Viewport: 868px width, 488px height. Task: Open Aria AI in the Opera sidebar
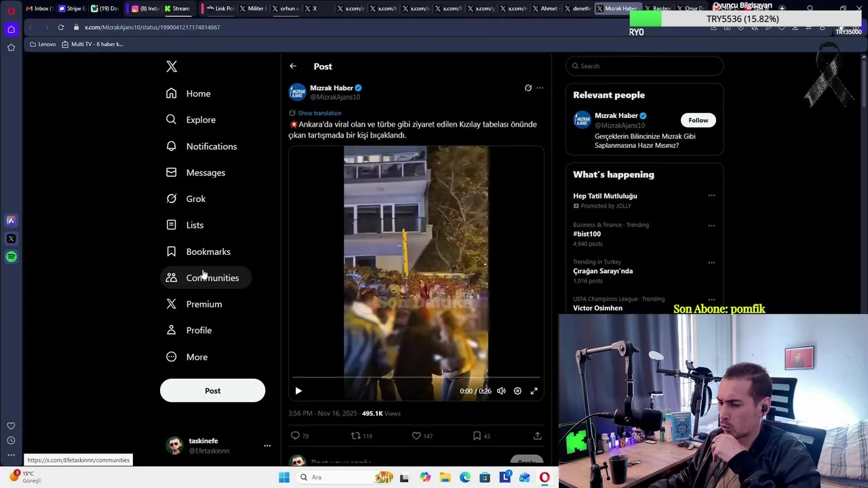(x=12, y=220)
